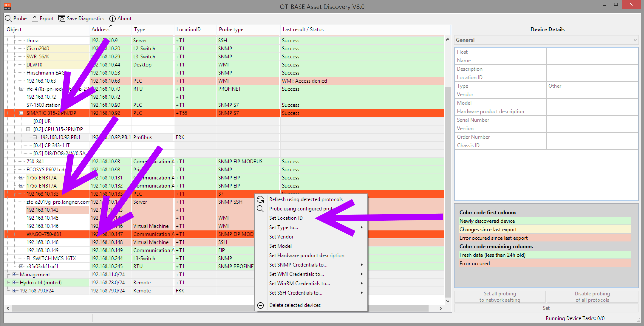Click the minus-circle Delete selected devices icon
The width and height of the screenshot is (644, 326).
click(x=260, y=305)
